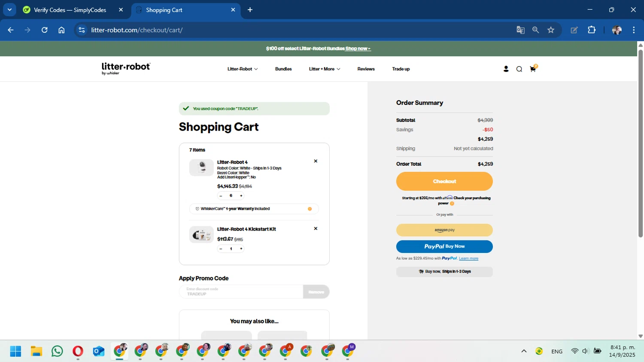Click the PayPal Buy Now button
This screenshot has width=644, height=362.
444,246
